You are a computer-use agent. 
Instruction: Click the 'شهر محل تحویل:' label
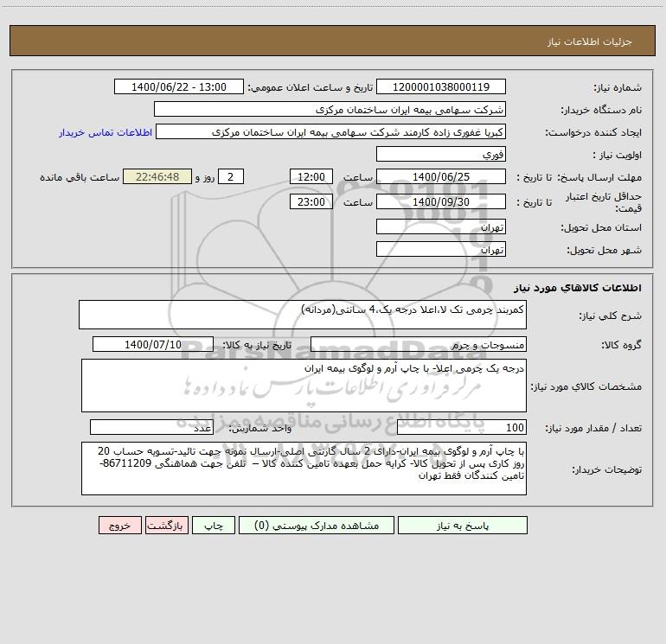tap(604, 250)
